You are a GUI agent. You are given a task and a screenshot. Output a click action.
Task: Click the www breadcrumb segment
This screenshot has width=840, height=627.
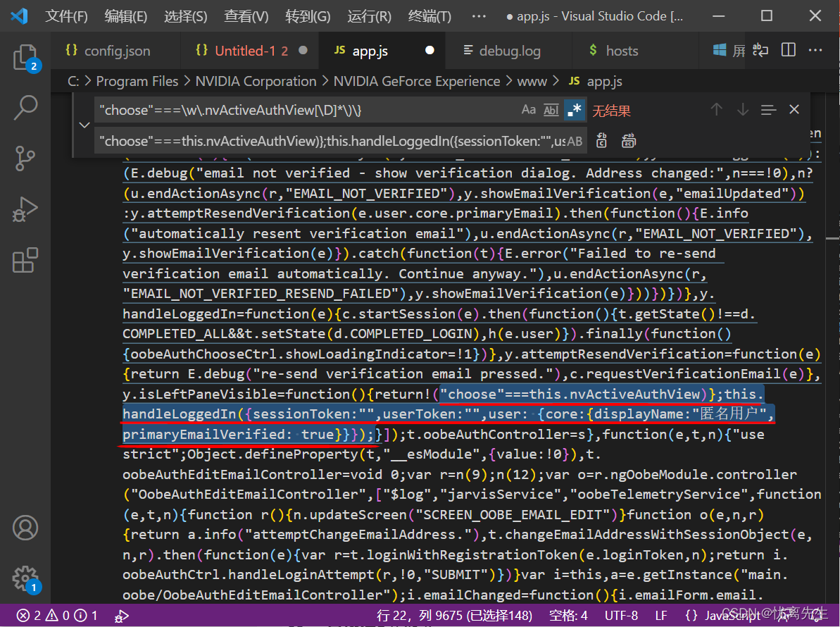coord(532,82)
